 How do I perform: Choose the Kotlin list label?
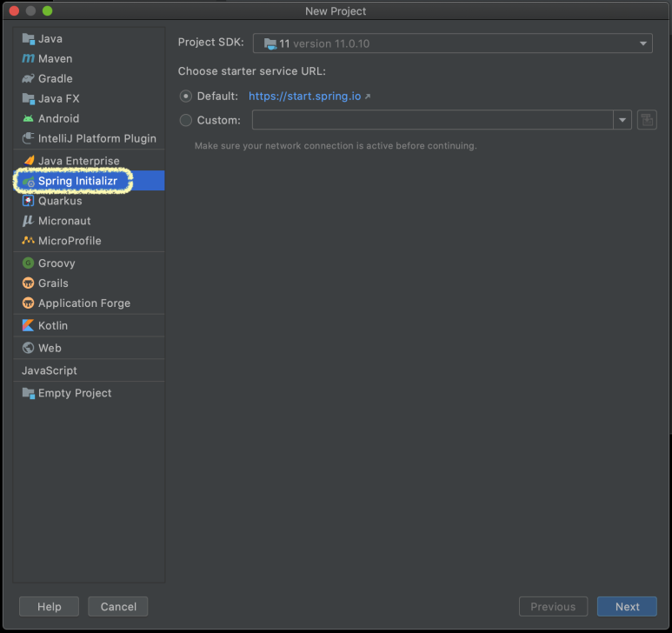(x=53, y=325)
